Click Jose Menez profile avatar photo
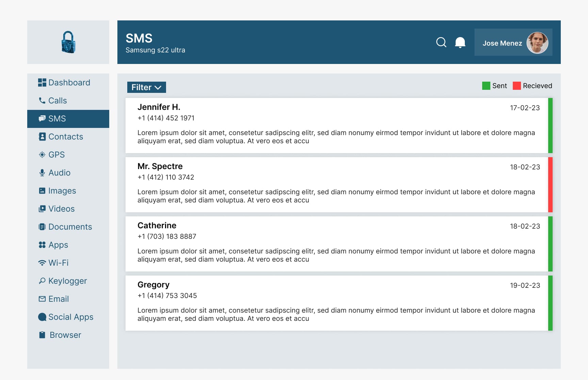This screenshot has width=588, height=380. pyautogui.click(x=537, y=43)
